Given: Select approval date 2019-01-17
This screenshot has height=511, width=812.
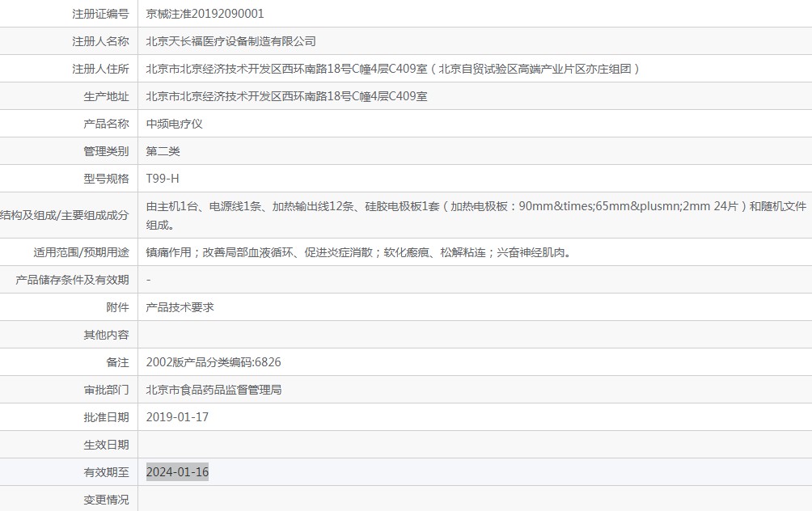Looking at the screenshot, I should point(177,416).
